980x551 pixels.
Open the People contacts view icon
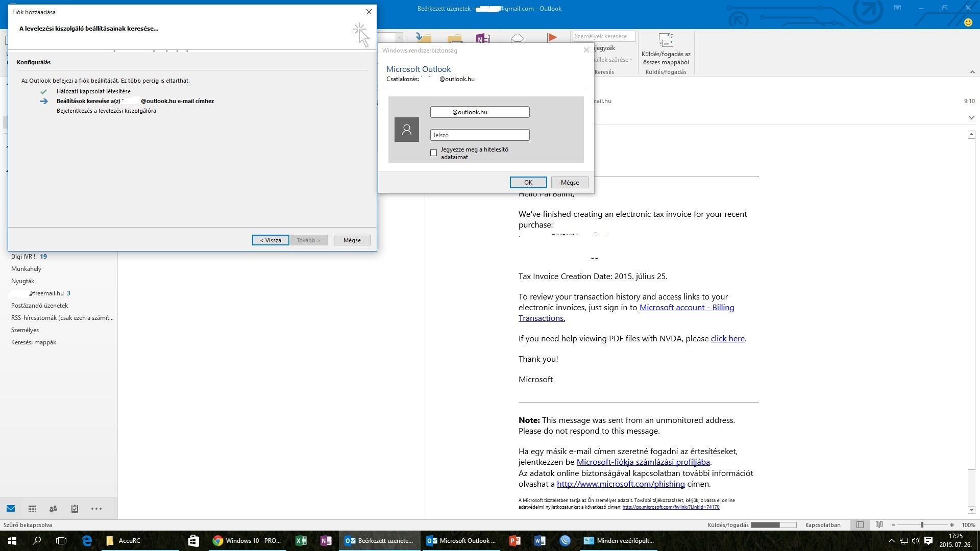coord(53,509)
